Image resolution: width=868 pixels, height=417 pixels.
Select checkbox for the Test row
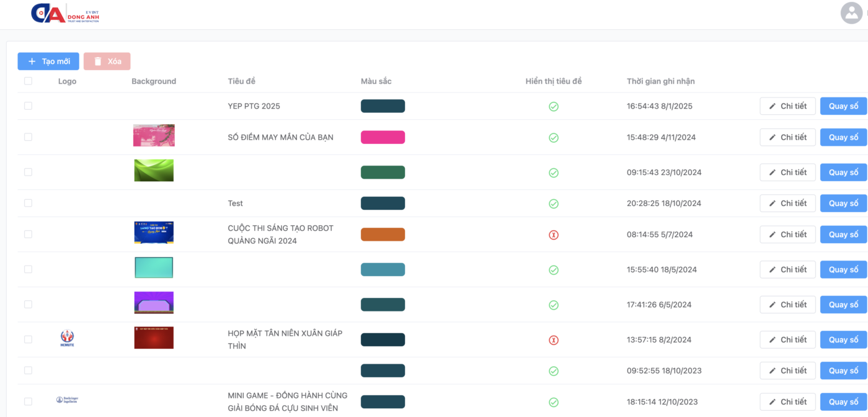point(28,203)
